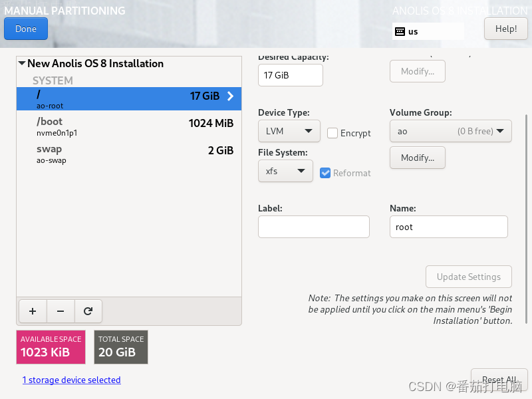This screenshot has width=532, height=399.
Task: Click the SYSTEM section heading
Action: (x=53, y=80)
